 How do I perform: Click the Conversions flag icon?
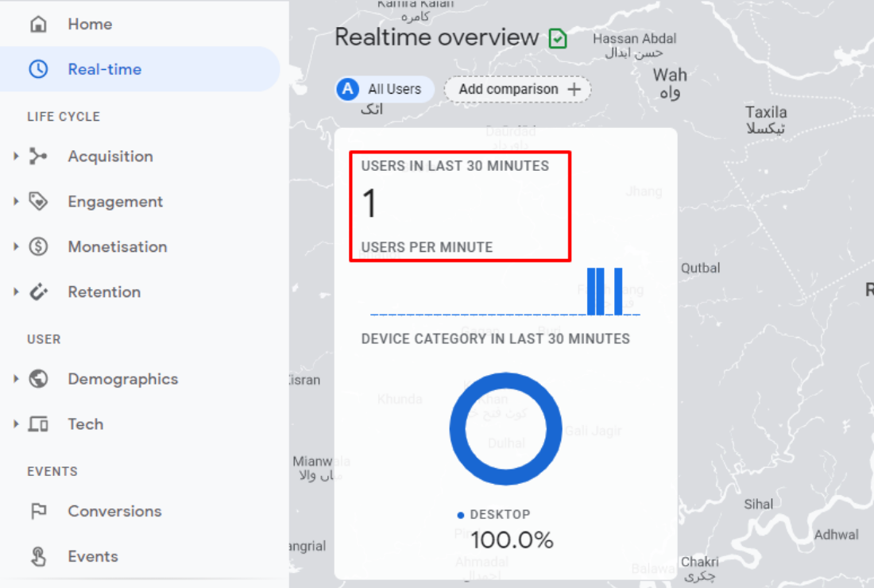point(38,511)
